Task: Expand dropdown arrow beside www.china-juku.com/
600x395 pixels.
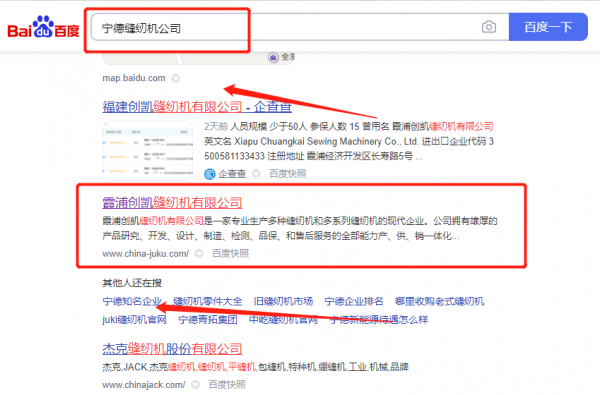Action: pos(199,253)
